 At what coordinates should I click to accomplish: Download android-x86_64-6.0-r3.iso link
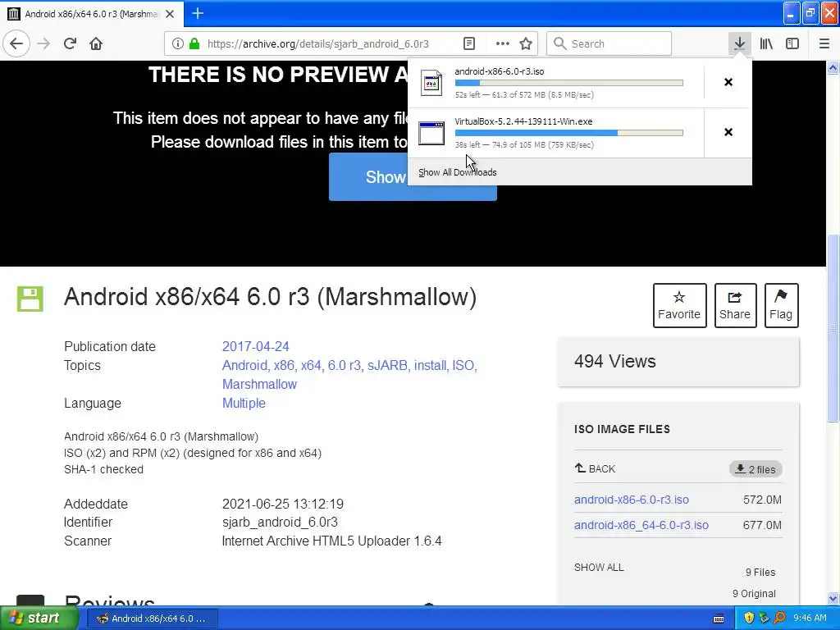641,525
